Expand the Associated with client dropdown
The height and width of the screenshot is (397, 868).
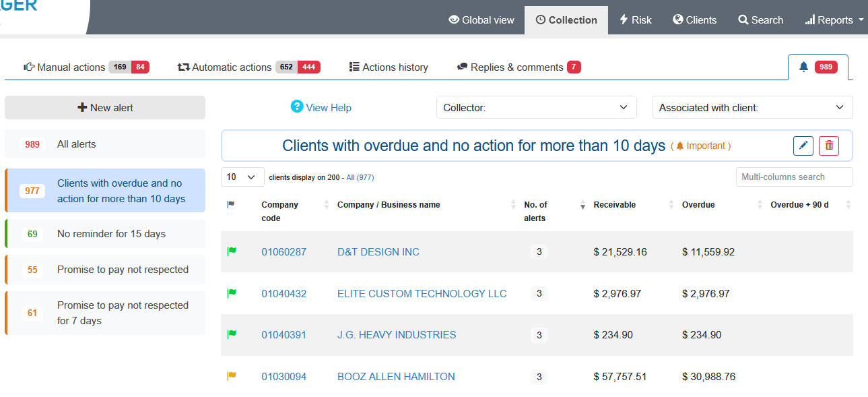tap(752, 107)
